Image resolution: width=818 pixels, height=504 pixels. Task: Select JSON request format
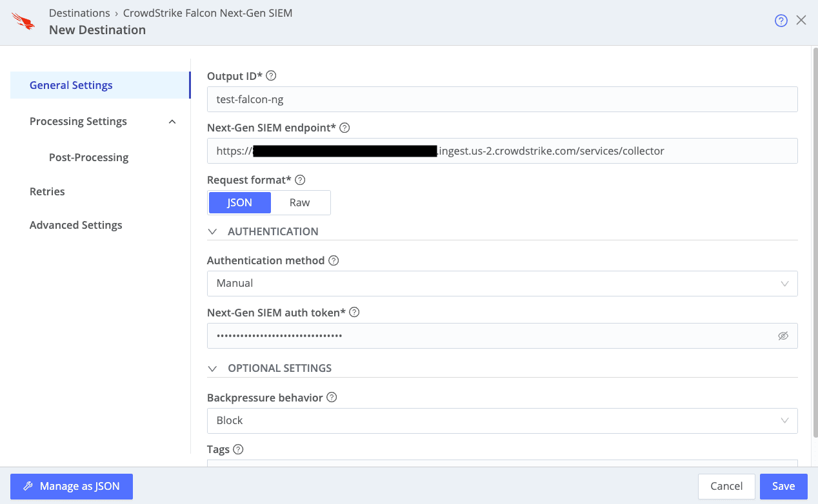click(x=239, y=202)
